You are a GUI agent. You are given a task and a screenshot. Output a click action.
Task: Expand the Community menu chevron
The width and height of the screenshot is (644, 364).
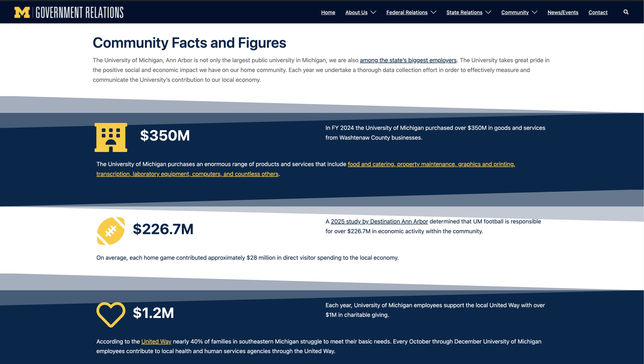coord(535,12)
